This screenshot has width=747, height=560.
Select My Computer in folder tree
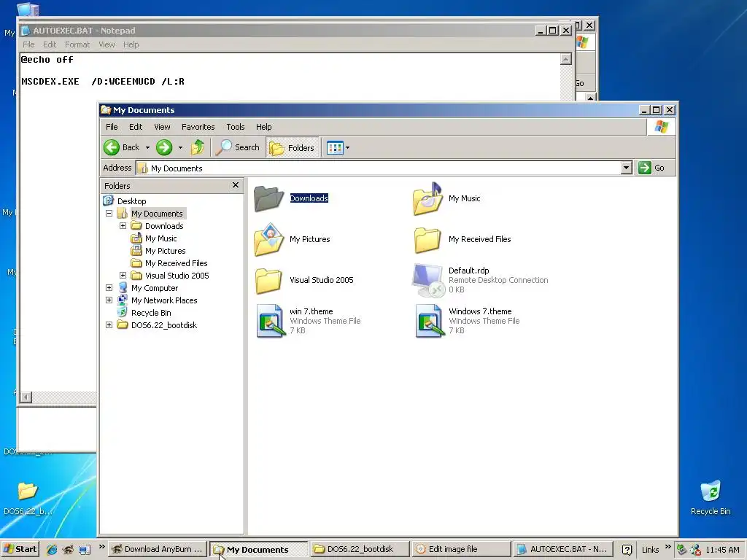coord(155,287)
